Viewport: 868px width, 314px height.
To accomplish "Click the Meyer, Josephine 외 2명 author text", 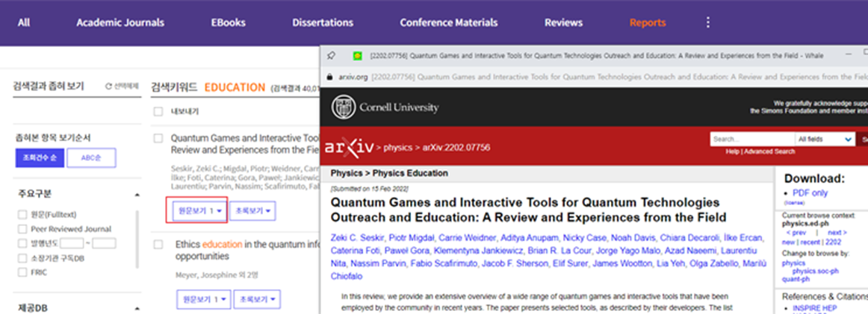I will 217,274.
